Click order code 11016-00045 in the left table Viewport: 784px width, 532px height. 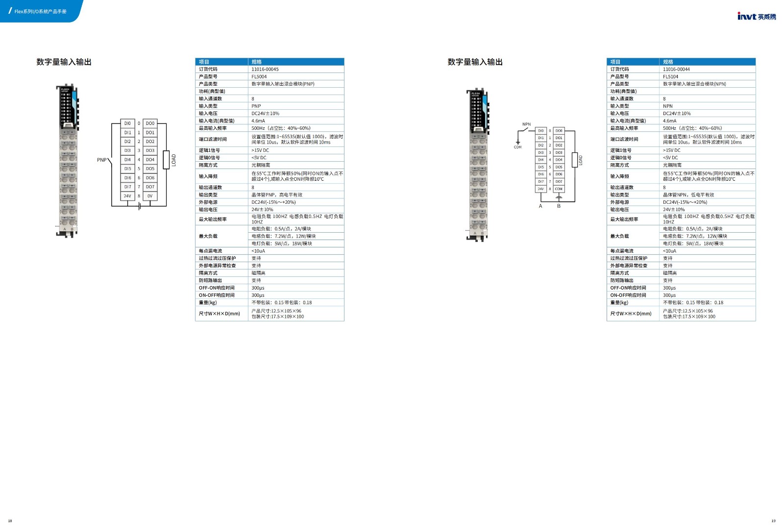click(265, 69)
